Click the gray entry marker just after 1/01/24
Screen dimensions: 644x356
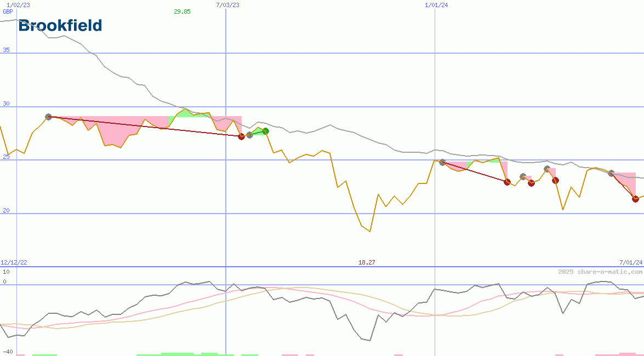[x=442, y=163]
